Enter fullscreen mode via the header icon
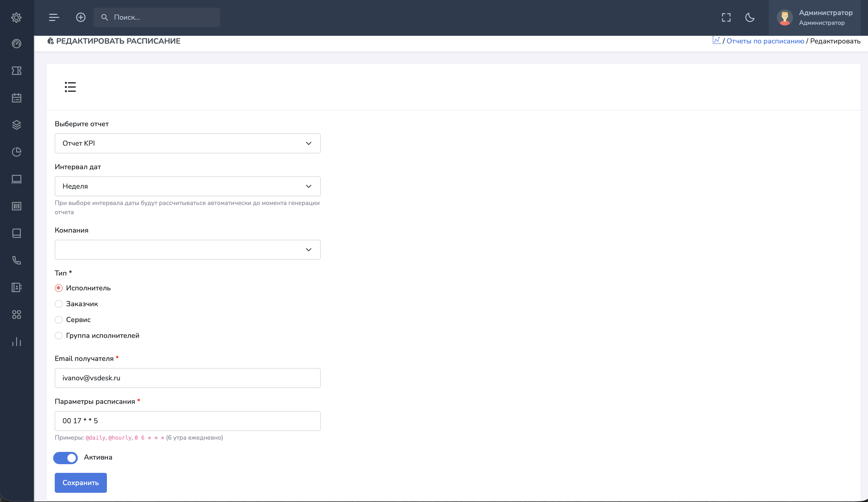 pos(726,17)
